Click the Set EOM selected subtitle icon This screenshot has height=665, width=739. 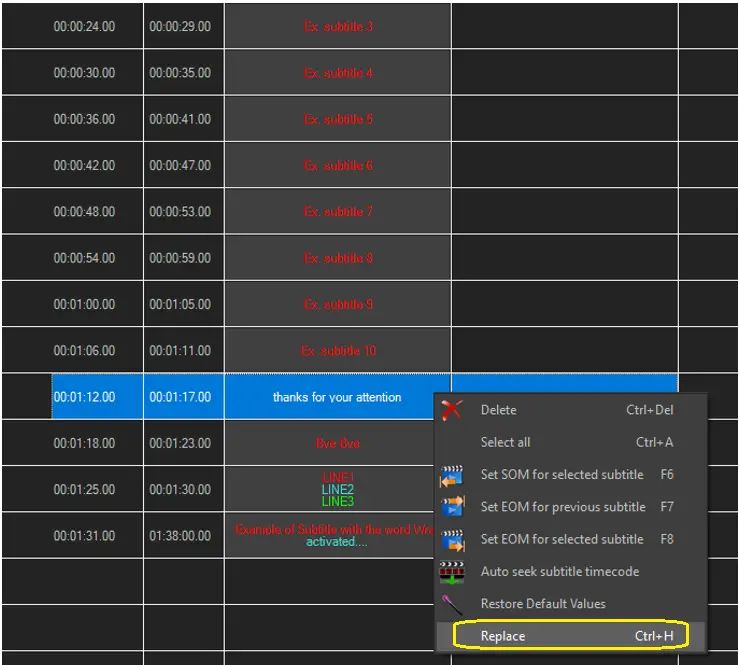point(452,540)
